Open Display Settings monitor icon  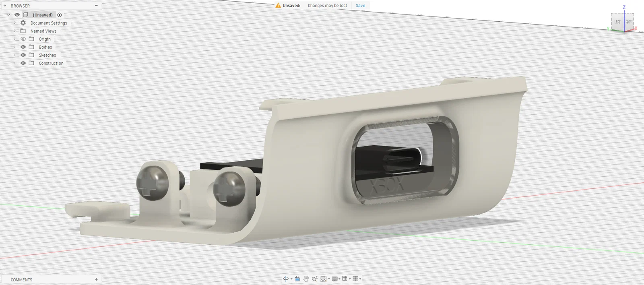pyautogui.click(x=334, y=279)
